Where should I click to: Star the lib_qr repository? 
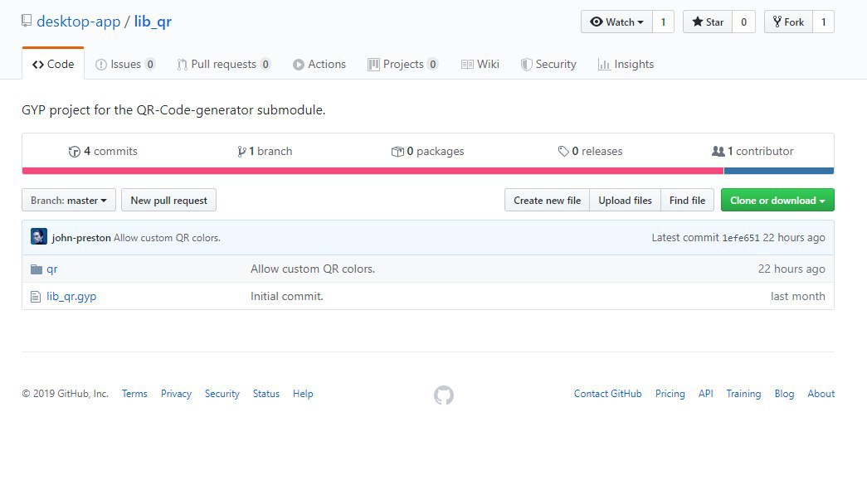708,22
